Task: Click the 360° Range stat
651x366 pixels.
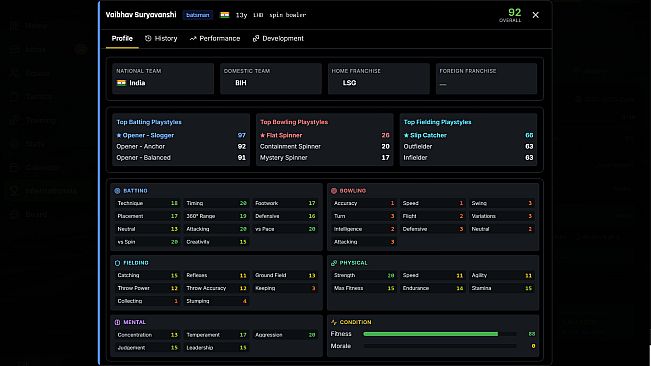Action: pyautogui.click(x=216, y=216)
